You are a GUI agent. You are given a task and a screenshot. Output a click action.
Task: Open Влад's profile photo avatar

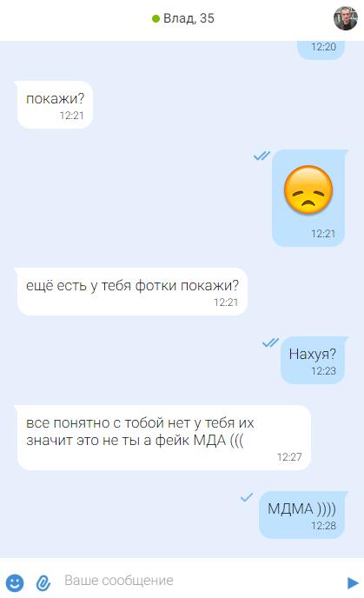pyautogui.click(x=346, y=18)
